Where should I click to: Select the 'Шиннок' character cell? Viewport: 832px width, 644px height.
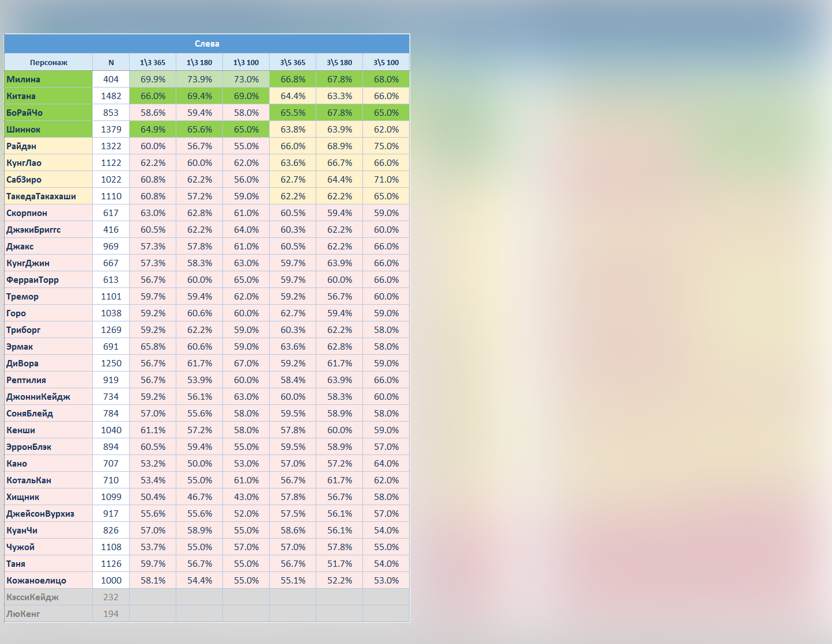click(x=48, y=130)
